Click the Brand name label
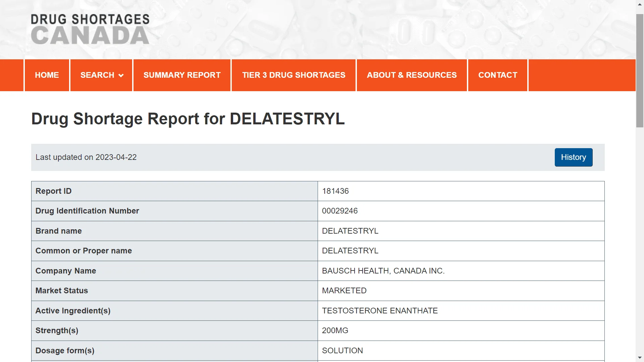Image resolution: width=644 pixels, height=362 pixels. click(x=59, y=231)
